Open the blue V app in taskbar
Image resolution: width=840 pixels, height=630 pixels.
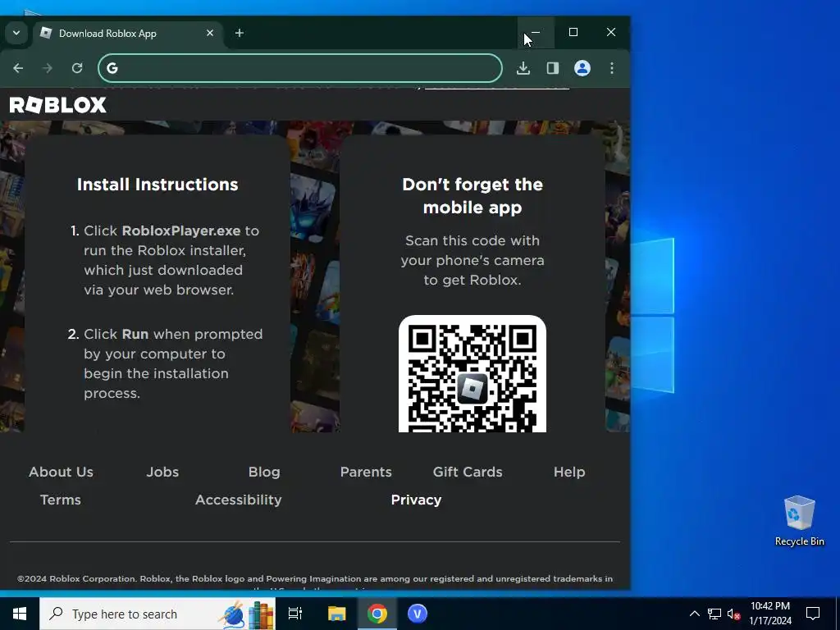click(x=418, y=614)
